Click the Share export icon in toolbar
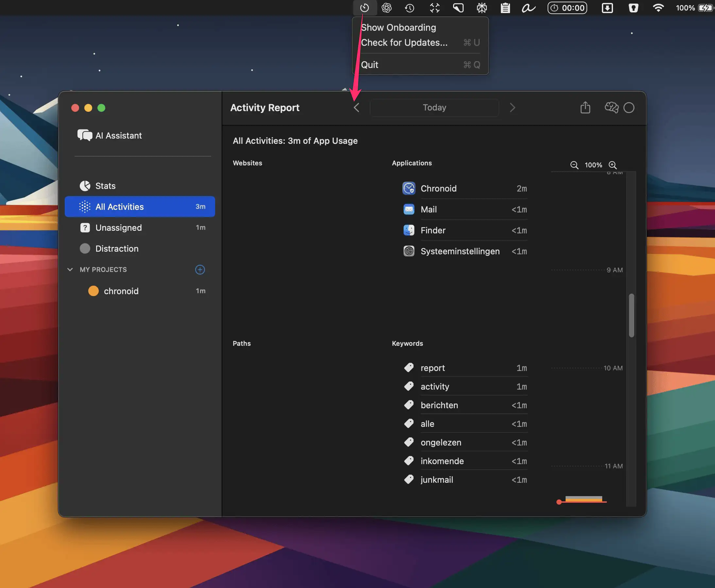 coord(585,108)
